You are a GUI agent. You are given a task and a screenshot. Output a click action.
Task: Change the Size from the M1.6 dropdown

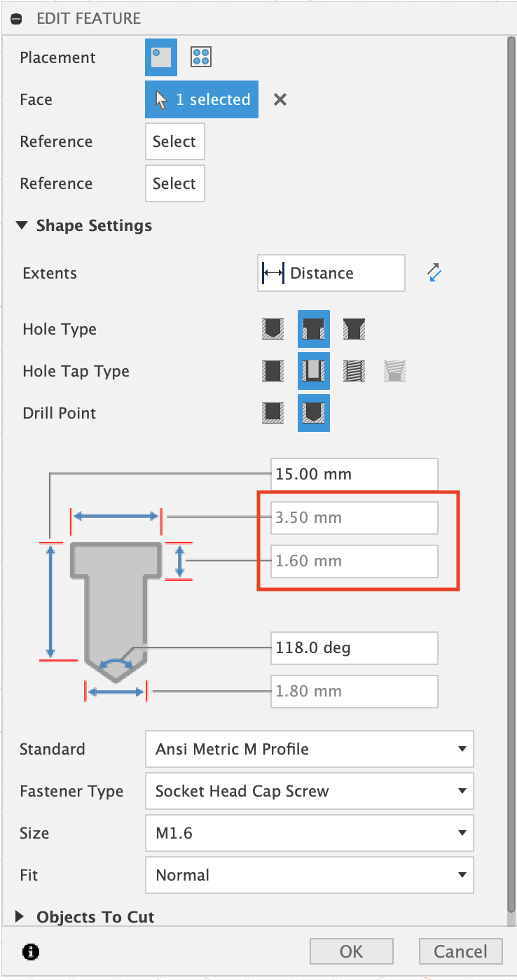pyautogui.click(x=309, y=833)
